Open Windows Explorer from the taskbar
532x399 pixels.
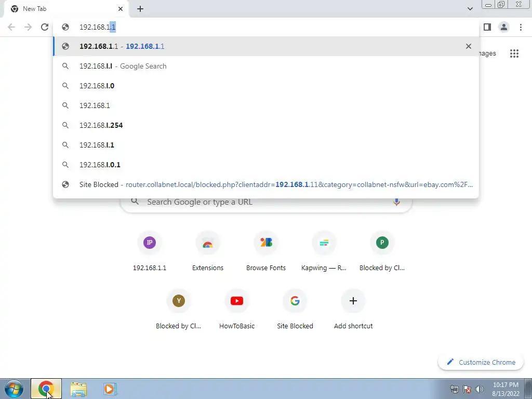78,389
